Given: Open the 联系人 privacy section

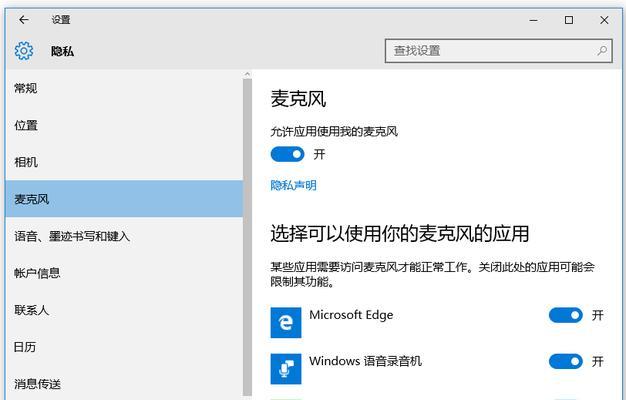Looking at the screenshot, I should point(124,310).
